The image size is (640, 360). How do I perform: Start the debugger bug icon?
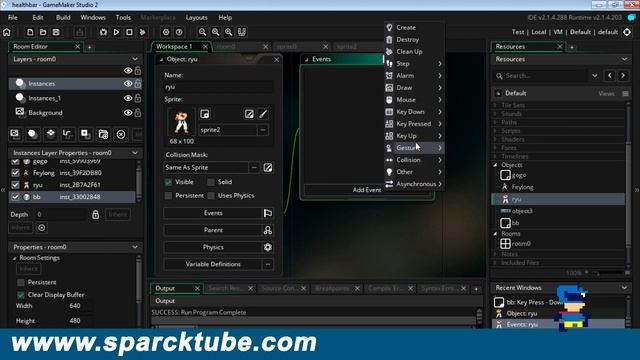103,32
